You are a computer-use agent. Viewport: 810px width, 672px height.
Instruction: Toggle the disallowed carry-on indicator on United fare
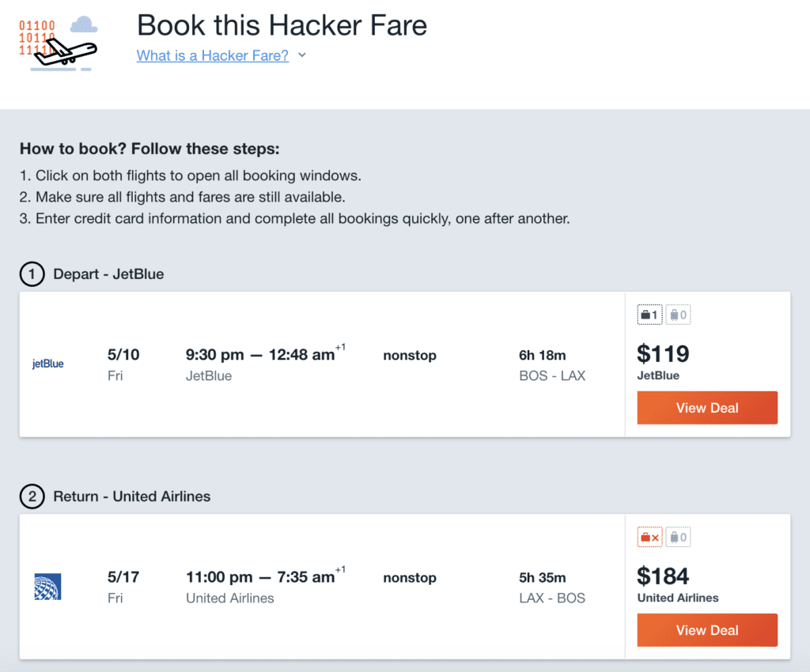pyautogui.click(x=649, y=536)
